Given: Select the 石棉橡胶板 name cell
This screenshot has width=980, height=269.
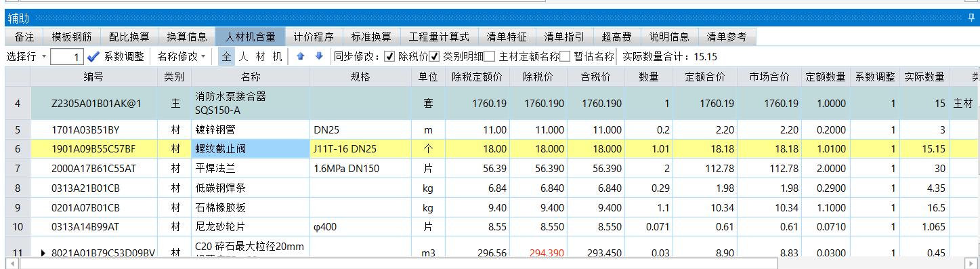Looking at the screenshot, I should click(x=250, y=208).
